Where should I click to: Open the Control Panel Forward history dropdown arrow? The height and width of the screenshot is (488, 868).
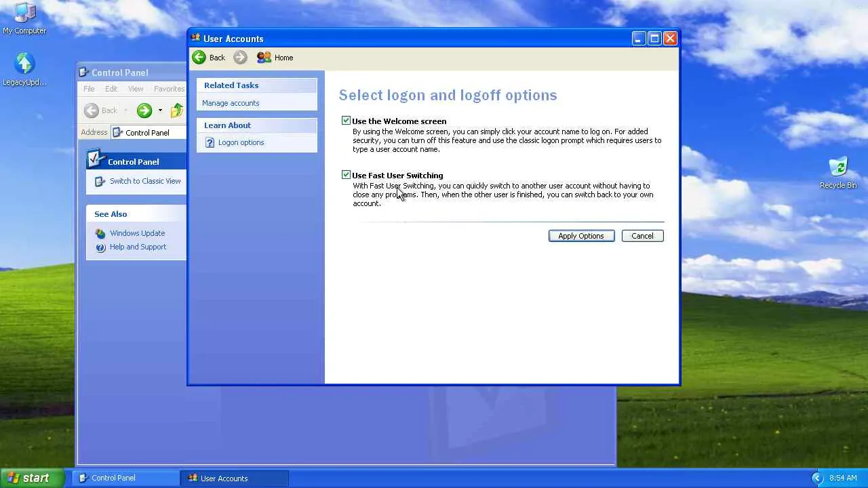tap(160, 110)
